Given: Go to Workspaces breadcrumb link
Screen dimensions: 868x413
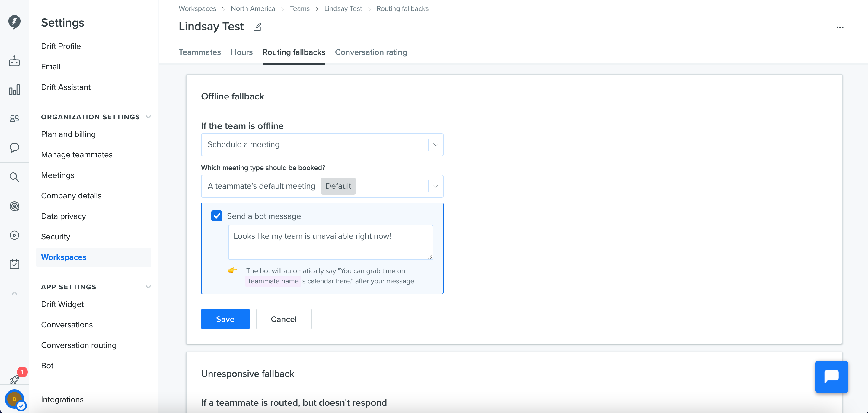Looking at the screenshot, I should point(197,8).
